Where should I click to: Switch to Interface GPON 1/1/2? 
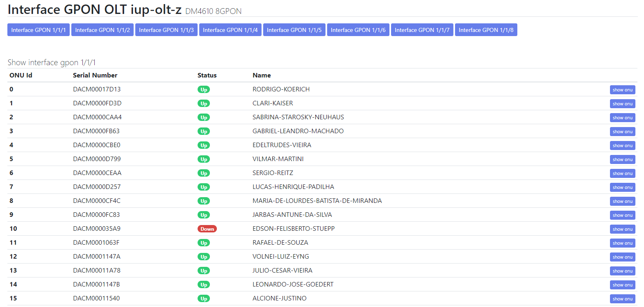click(102, 30)
